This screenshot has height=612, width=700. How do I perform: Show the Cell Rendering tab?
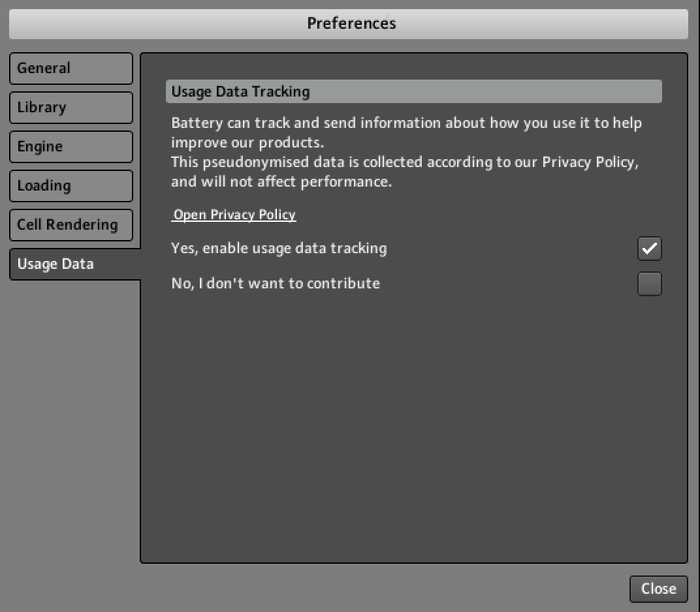click(71, 225)
